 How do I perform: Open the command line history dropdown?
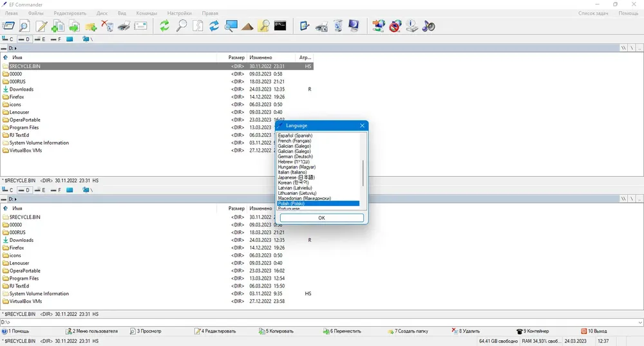pyautogui.click(x=640, y=323)
